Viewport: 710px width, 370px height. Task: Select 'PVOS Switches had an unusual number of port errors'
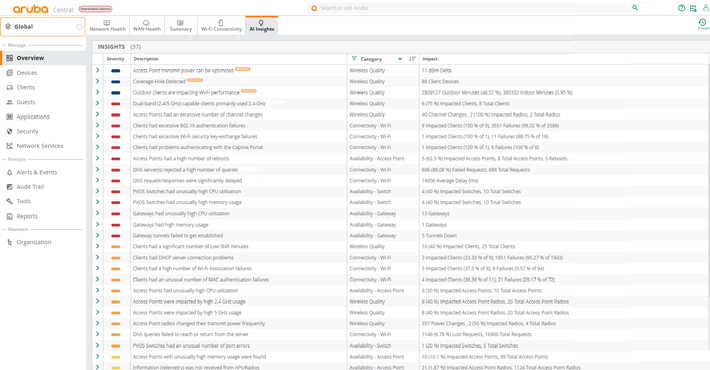click(191, 346)
